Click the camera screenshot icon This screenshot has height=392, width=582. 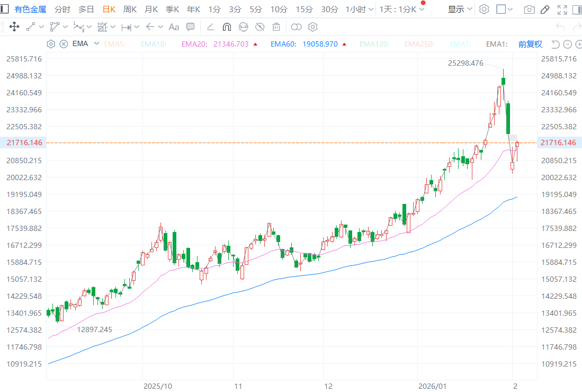[x=529, y=10]
